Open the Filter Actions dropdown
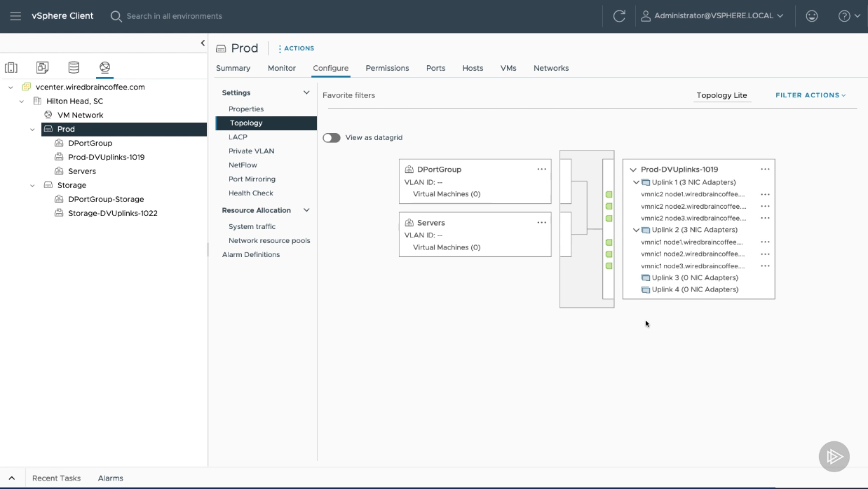This screenshot has height=489, width=868. 811,95
